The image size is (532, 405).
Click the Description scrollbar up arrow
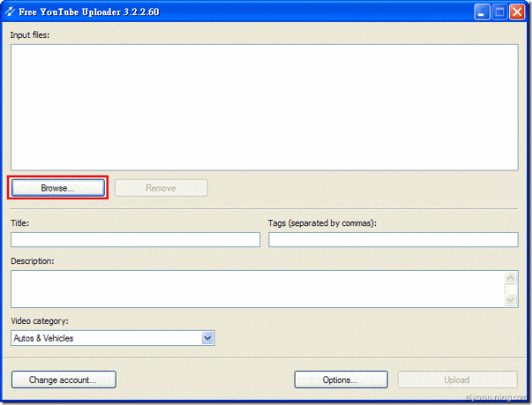pos(511,278)
